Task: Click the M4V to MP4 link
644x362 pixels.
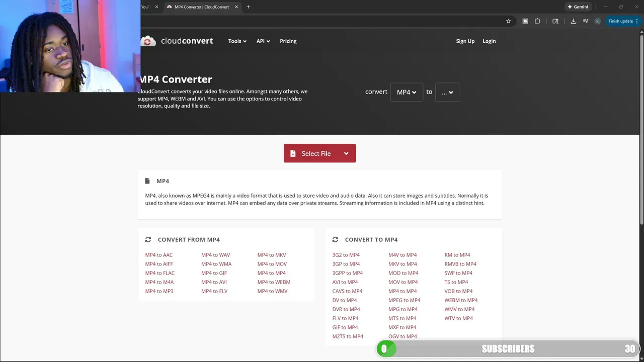Action: click(x=403, y=255)
